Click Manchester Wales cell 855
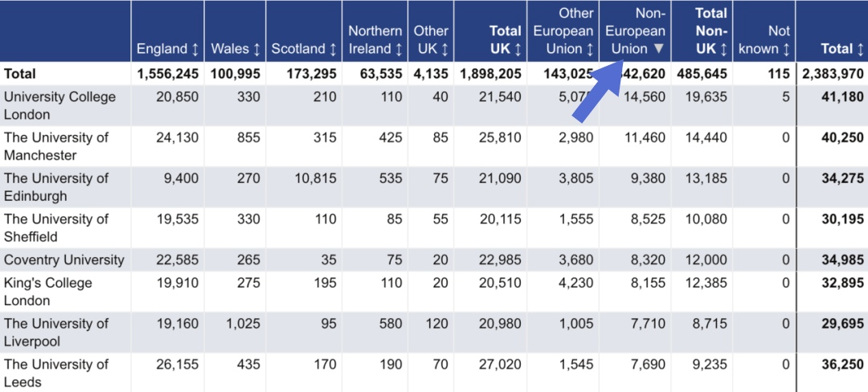The height and width of the screenshot is (392, 868). click(247, 137)
